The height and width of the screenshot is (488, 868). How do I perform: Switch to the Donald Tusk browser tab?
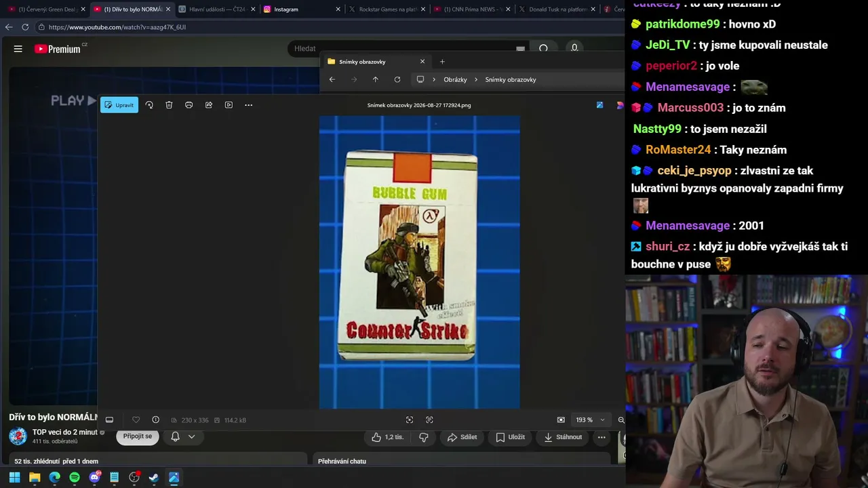[x=557, y=9]
